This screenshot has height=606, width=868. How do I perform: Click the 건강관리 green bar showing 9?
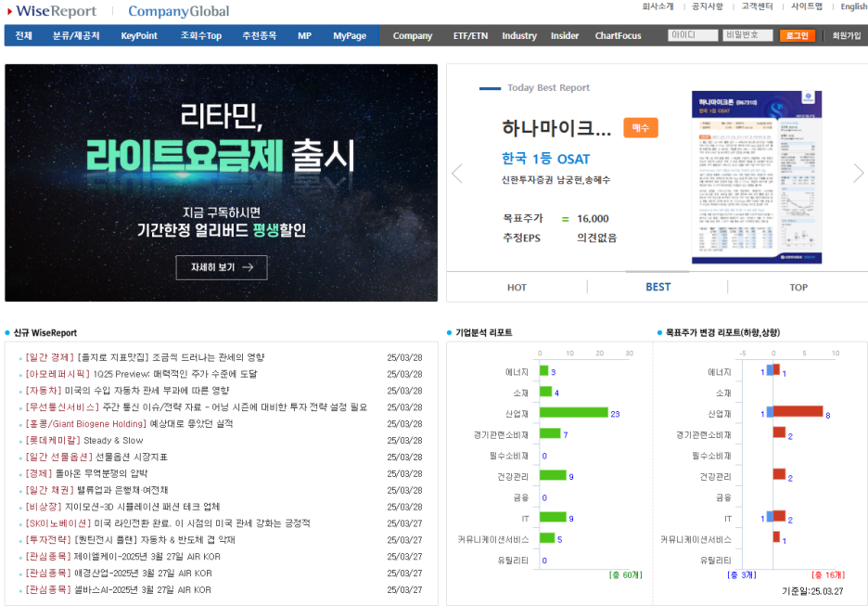click(x=553, y=475)
